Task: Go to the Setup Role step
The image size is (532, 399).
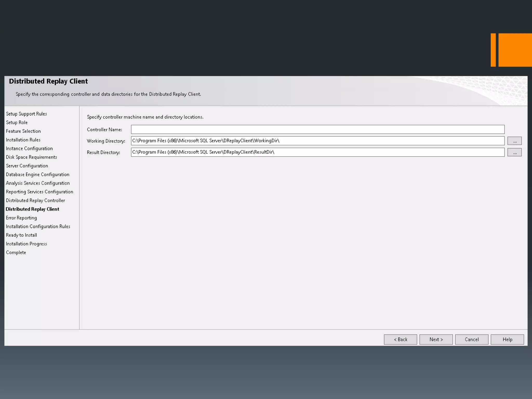Action: click(17, 122)
